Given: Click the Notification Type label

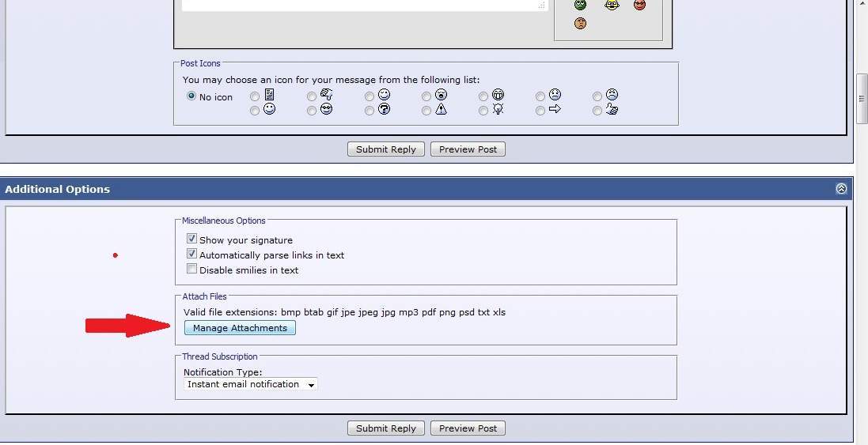Looking at the screenshot, I should [223, 372].
